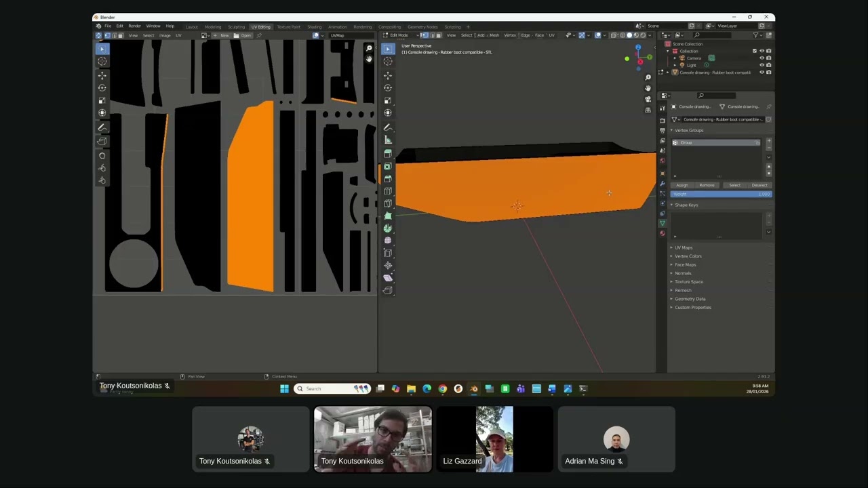Hide Console drawing object via eye icon
The width and height of the screenshot is (868, 488).
[x=762, y=73]
